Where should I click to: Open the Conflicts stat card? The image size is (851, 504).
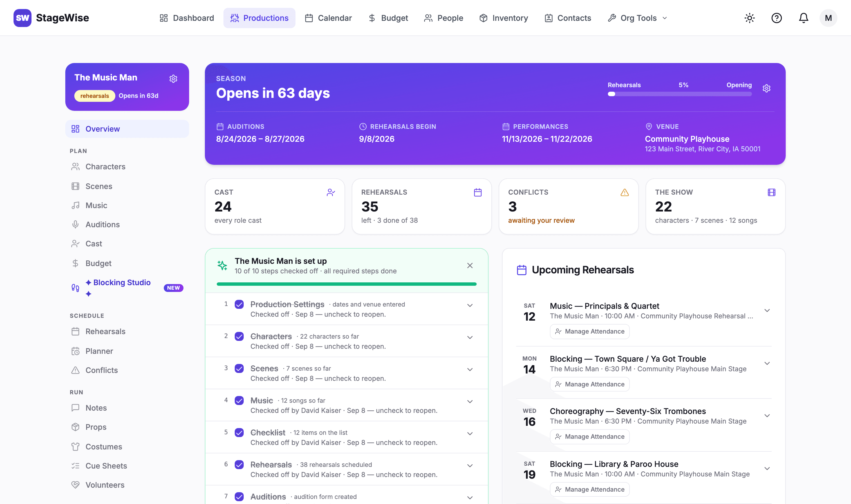coord(568,206)
